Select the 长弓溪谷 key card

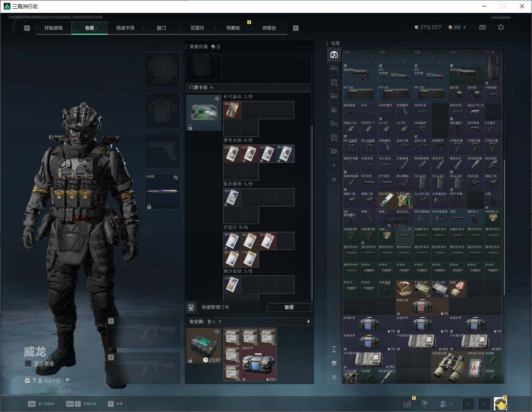(232, 110)
